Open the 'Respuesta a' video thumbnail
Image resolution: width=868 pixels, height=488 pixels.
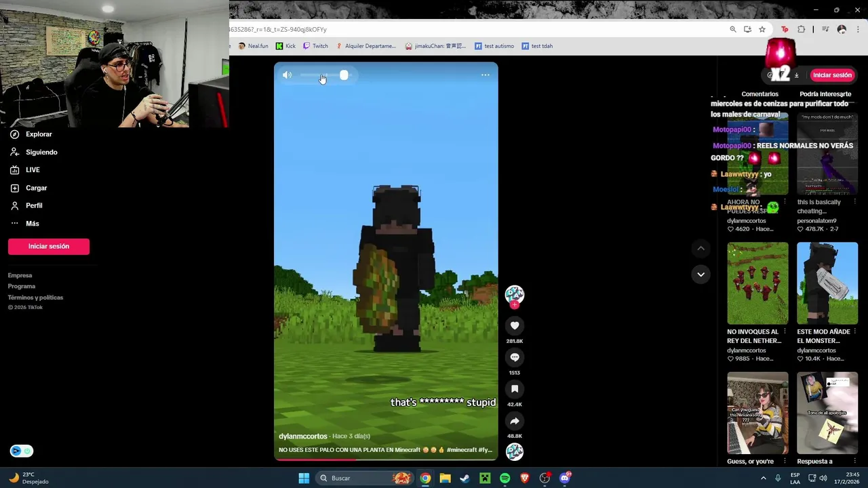click(827, 413)
